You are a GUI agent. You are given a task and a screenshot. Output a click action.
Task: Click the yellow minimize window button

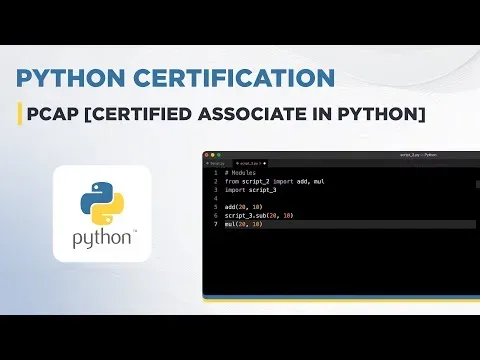(x=213, y=155)
